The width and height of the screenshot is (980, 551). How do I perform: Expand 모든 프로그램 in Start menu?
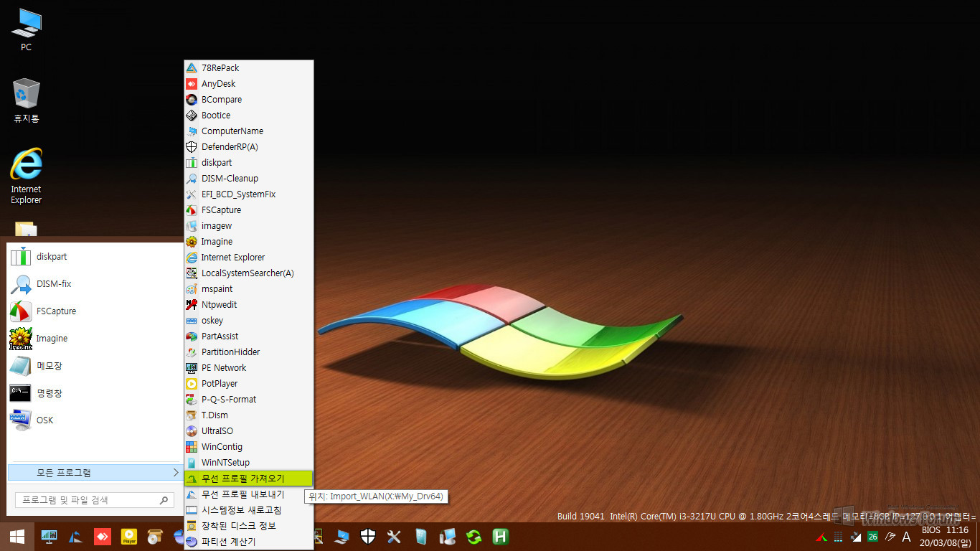click(94, 473)
